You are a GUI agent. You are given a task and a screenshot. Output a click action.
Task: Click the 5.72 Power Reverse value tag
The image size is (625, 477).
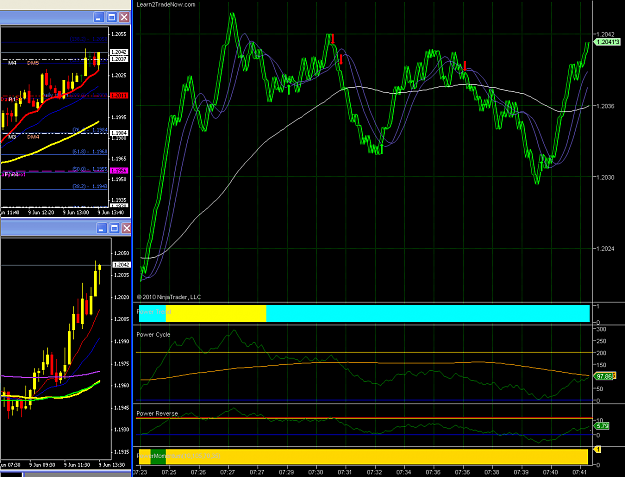601,426
